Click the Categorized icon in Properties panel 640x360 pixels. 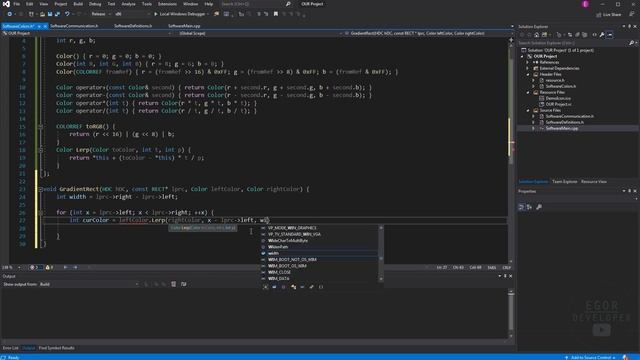(521, 207)
